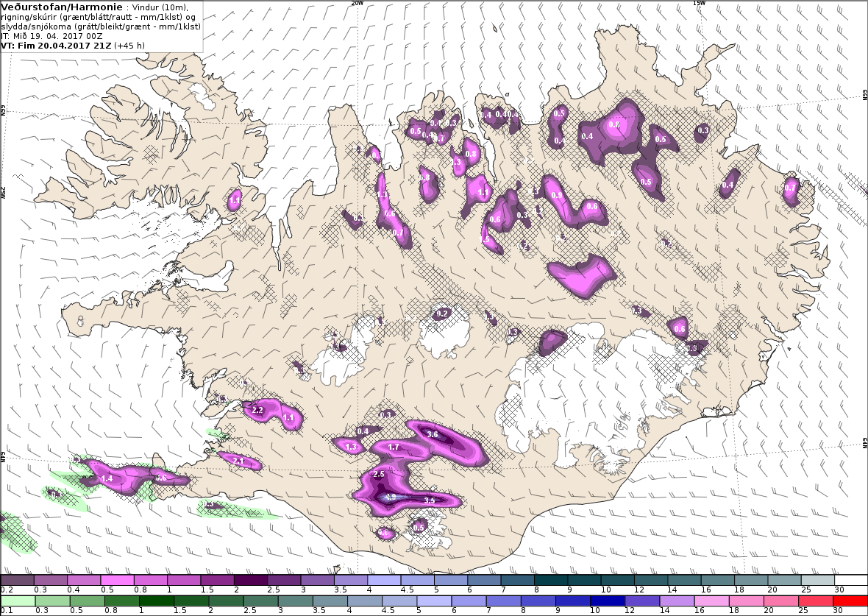Image resolution: width=868 pixels, height=616 pixels.
Task: Select the light pink 16 swatch in lower legend
Action: [711, 601]
